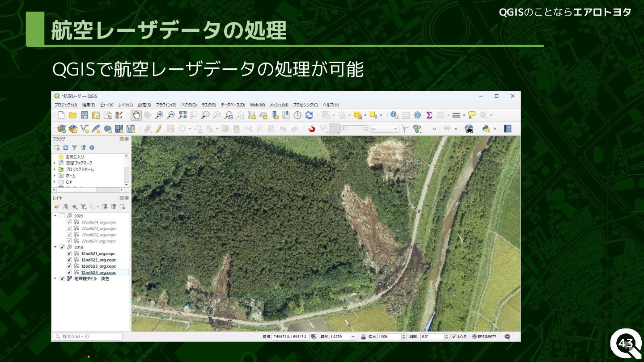The image size is (644, 362).
Task: Activate the Zoom Out magnifier tool
Action: [x=170, y=115]
